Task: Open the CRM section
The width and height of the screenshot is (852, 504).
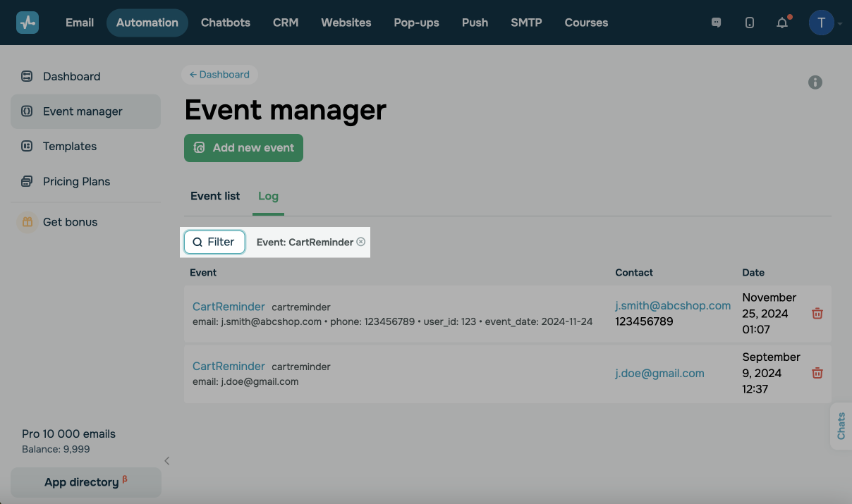Action: click(x=286, y=23)
